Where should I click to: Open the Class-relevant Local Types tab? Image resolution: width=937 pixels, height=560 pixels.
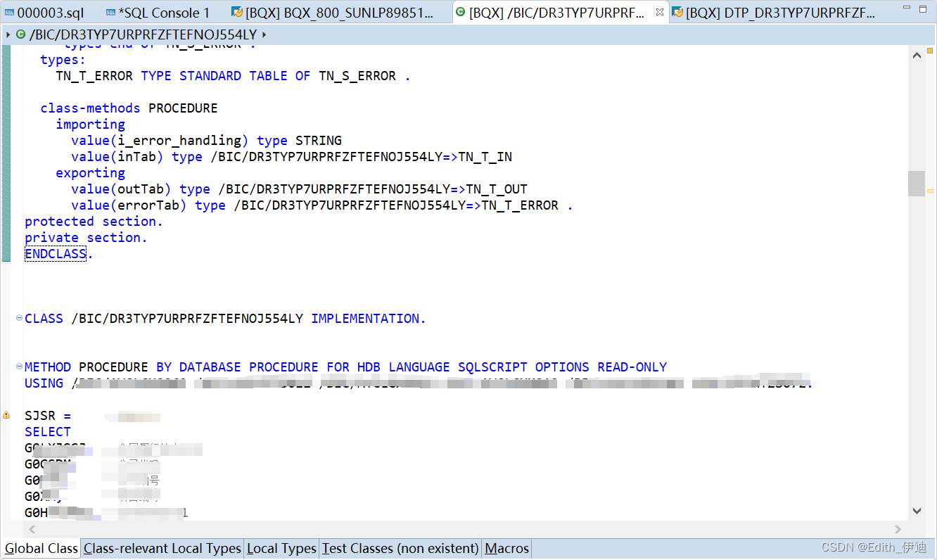point(161,548)
